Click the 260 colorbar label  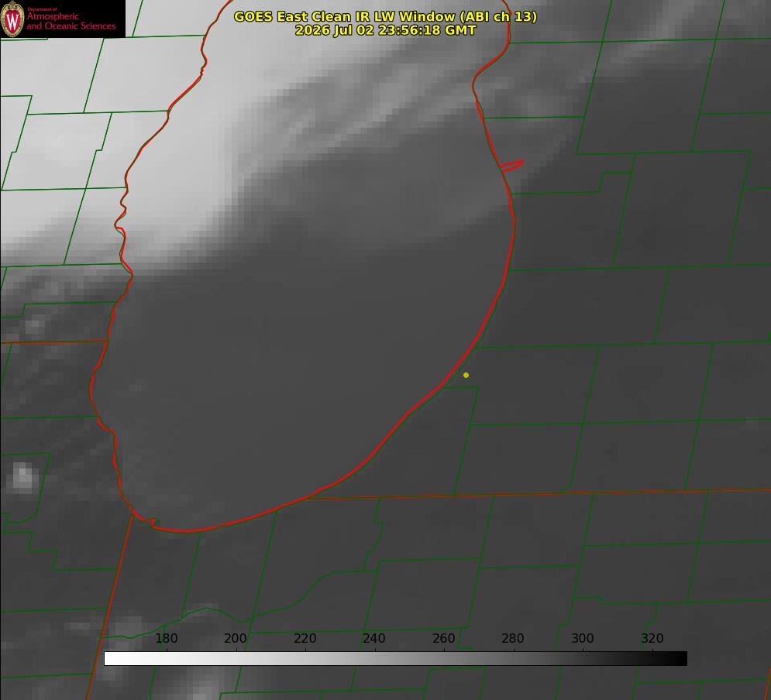click(443, 638)
